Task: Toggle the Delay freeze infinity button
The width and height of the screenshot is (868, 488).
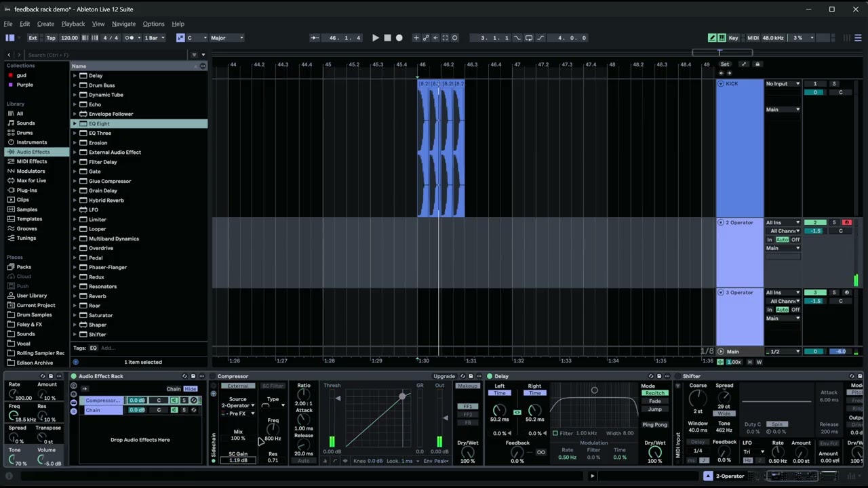Action: pos(540,452)
